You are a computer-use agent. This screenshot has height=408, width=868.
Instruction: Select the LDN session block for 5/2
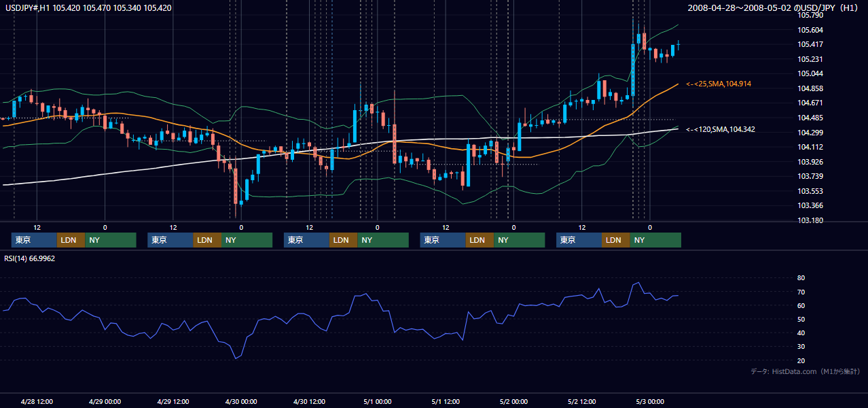(x=615, y=240)
